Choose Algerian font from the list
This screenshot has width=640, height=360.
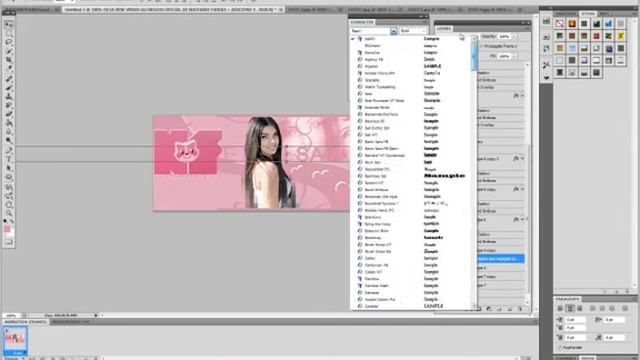coord(411,66)
